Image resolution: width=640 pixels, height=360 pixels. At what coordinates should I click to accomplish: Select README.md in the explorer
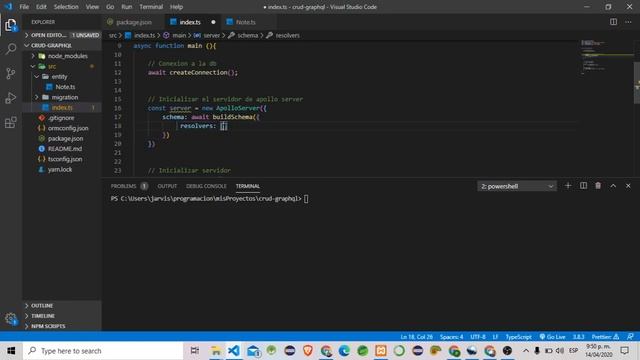62,149
